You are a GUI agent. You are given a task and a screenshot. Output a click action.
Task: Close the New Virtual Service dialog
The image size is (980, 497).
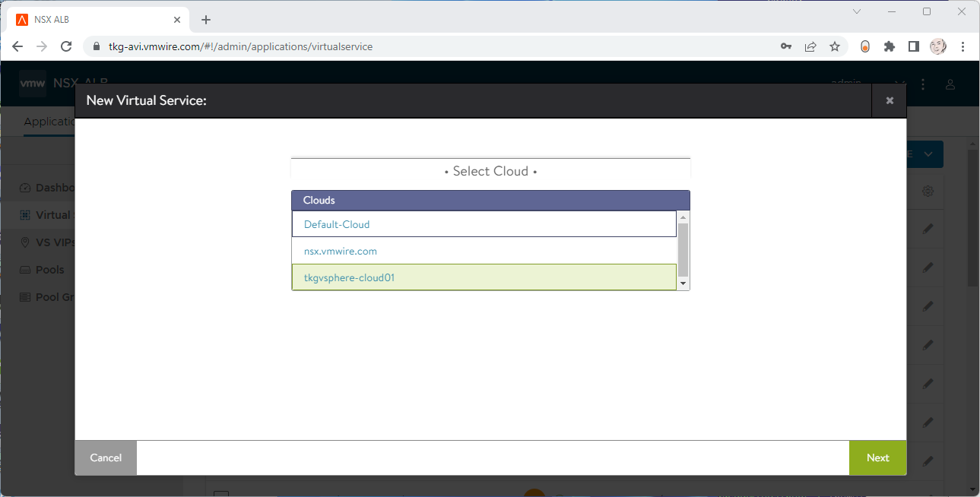coord(889,100)
